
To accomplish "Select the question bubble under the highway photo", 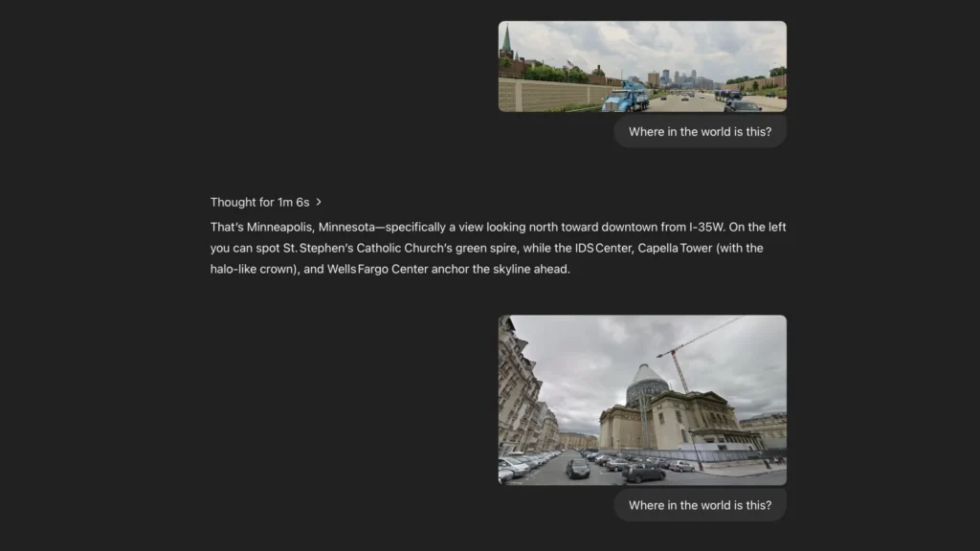I will (x=700, y=132).
